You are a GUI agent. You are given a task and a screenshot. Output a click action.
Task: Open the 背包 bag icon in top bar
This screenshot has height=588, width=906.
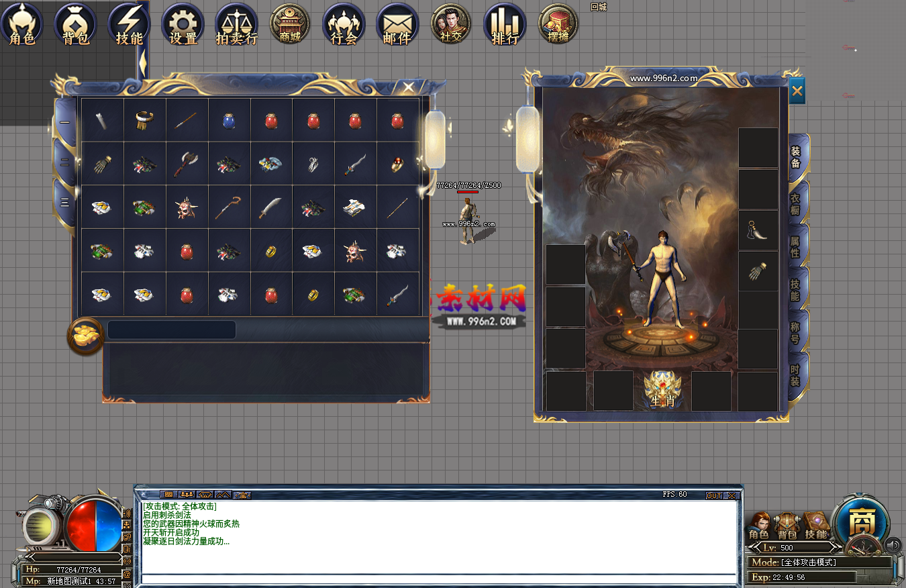click(75, 24)
